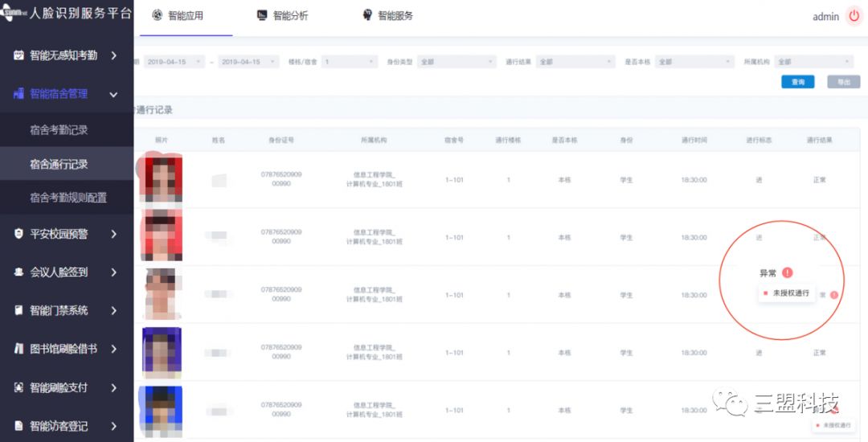
Task: Click the calendar icon for 智能无感知考勤
Action: click(18, 55)
